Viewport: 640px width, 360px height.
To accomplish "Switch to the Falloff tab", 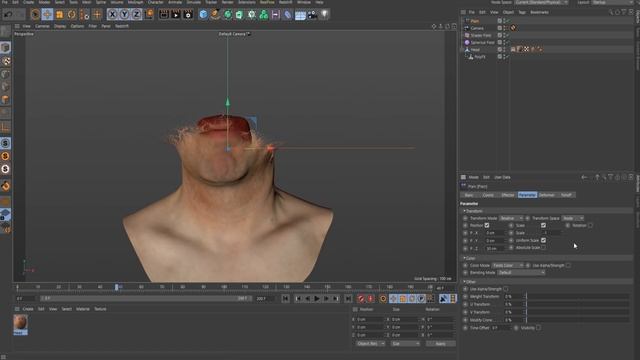I will pyautogui.click(x=566, y=195).
